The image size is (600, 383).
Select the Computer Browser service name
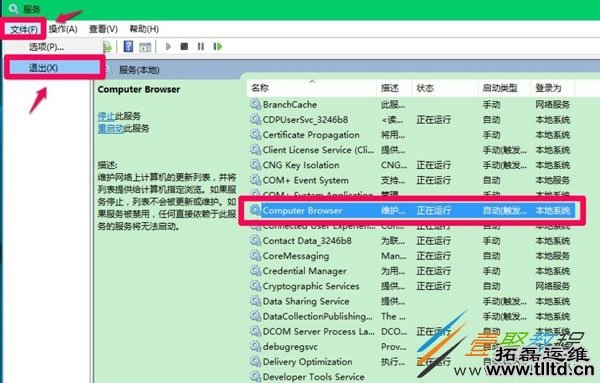[x=302, y=210]
